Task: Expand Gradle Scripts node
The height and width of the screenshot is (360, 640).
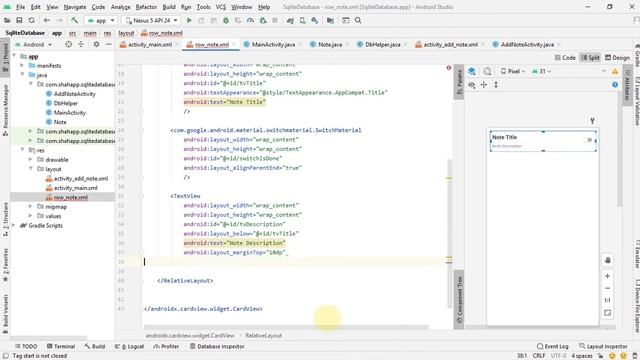Action: point(14,225)
